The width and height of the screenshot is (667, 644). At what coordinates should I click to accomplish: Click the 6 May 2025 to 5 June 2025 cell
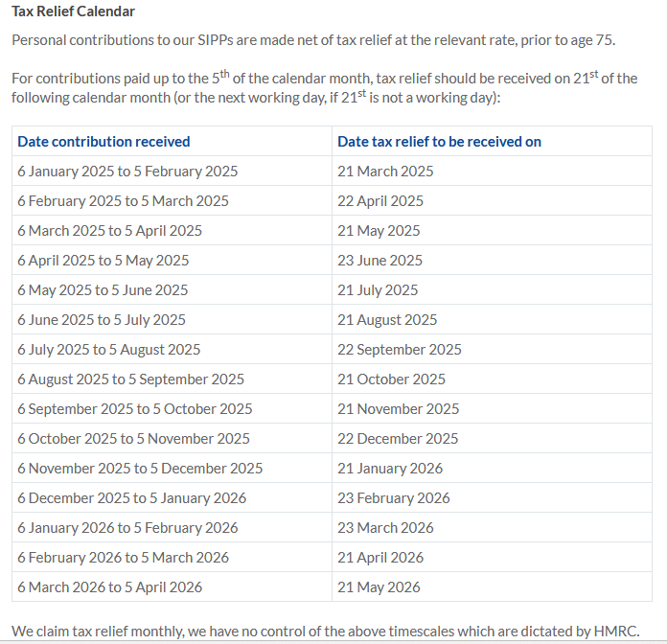pos(103,289)
